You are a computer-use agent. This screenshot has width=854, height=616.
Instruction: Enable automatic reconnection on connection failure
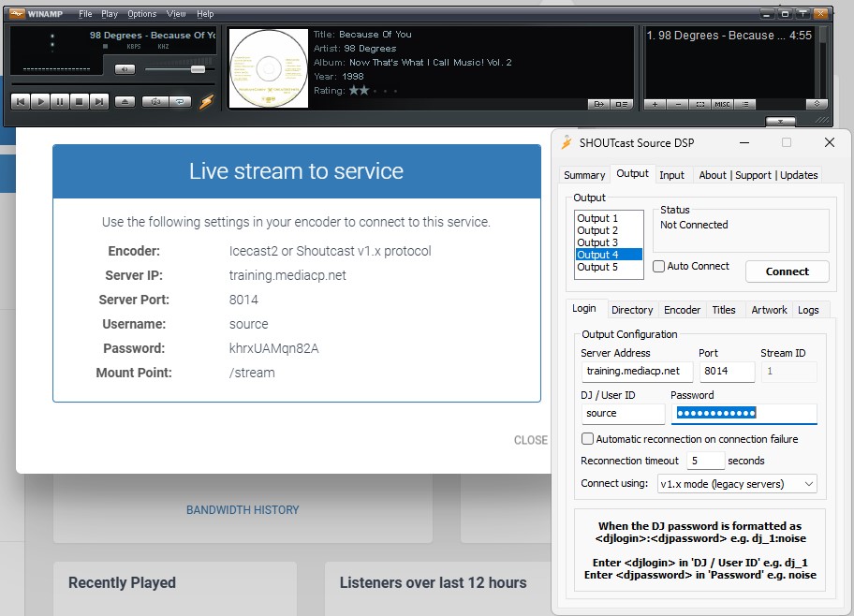[x=587, y=439]
